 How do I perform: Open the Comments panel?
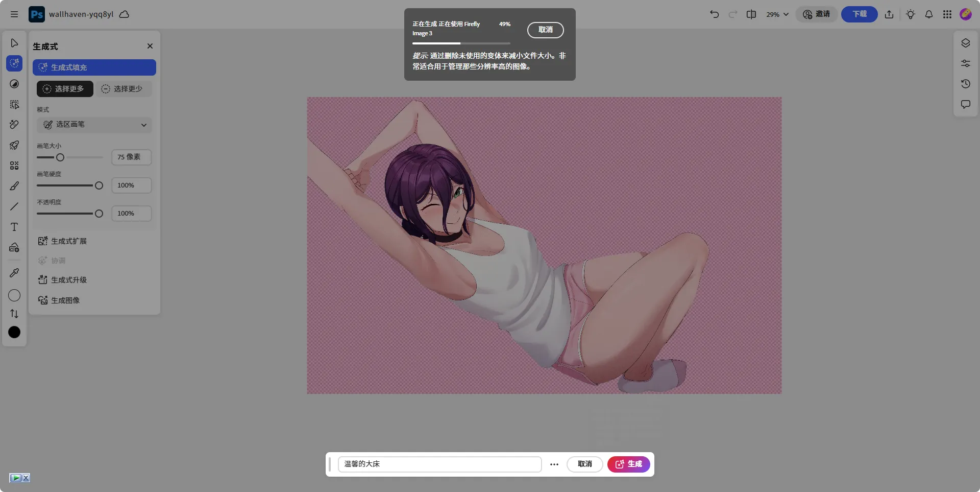click(965, 104)
